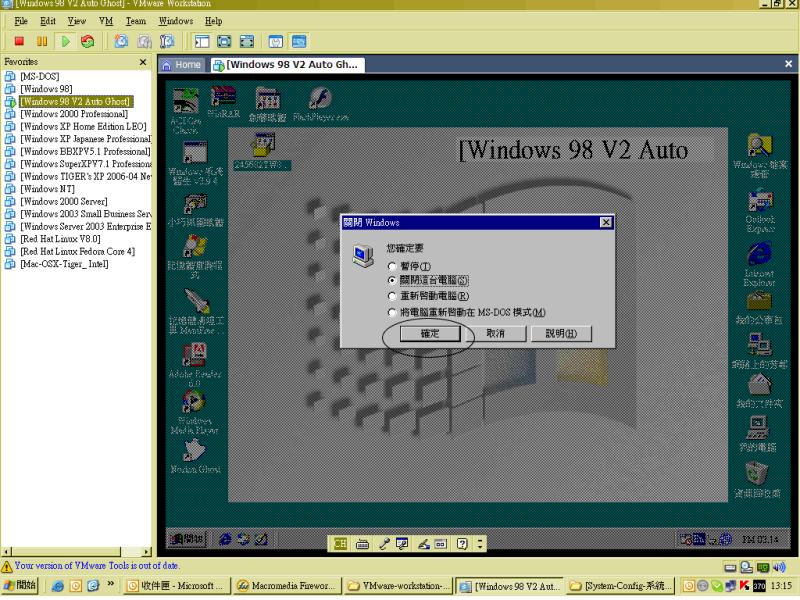
Task: Click the 說明(H) Help button
Action: 561,334
